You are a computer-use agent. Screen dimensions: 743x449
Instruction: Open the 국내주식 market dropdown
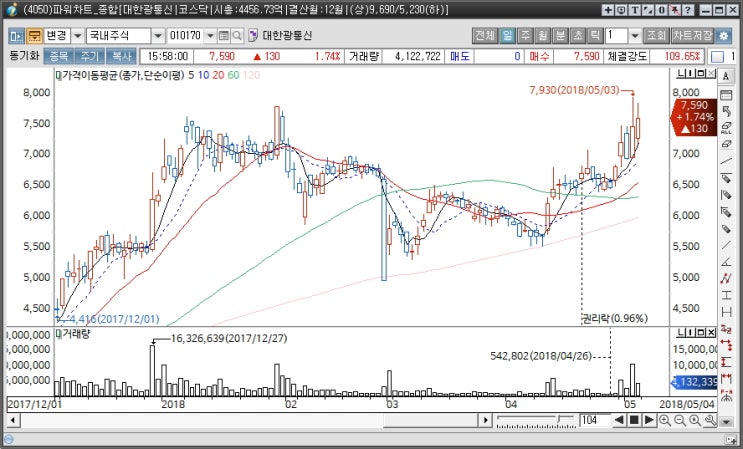[158, 36]
